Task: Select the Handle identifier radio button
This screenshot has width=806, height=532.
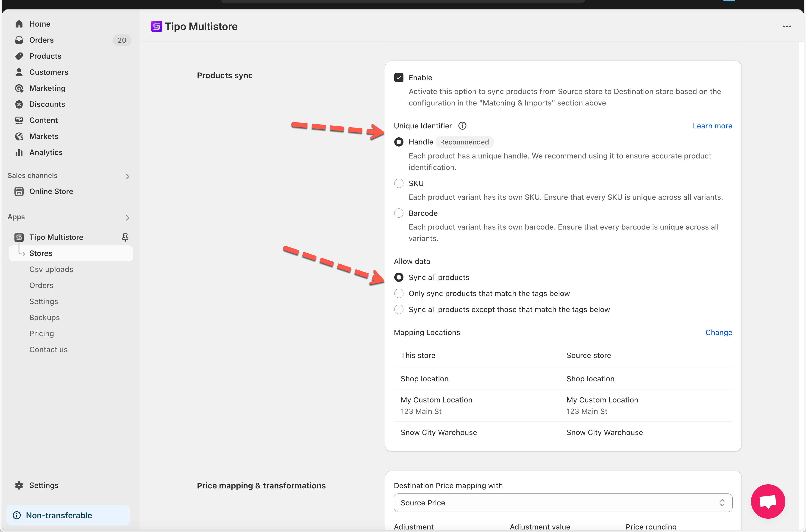Action: [x=399, y=142]
